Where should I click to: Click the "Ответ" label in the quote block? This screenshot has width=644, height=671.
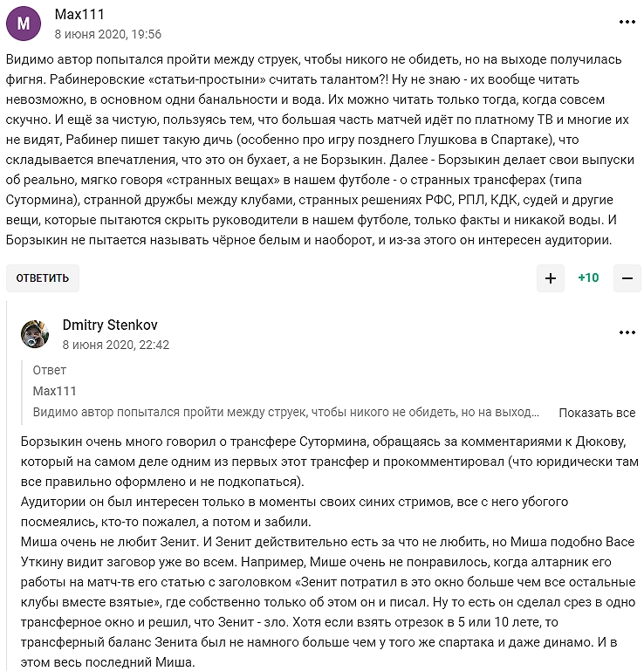pyautogui.click(x=49, y=371)
